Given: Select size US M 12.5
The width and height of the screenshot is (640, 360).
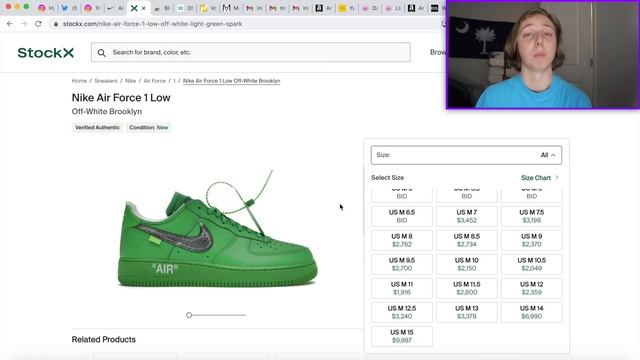Looking at the screenshot, I should tap(402, 312).
